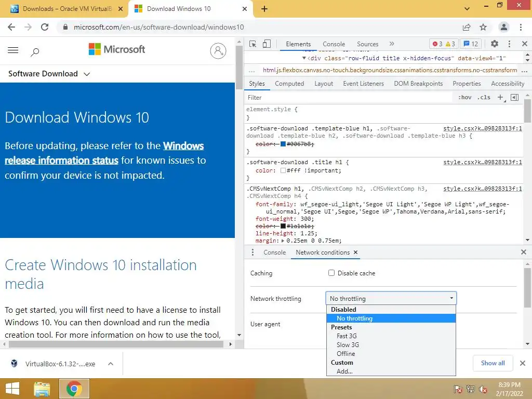Open the tab search dropdown arrow
The height and width of the screenshot is (399, 532).
(x=467, y=9)
